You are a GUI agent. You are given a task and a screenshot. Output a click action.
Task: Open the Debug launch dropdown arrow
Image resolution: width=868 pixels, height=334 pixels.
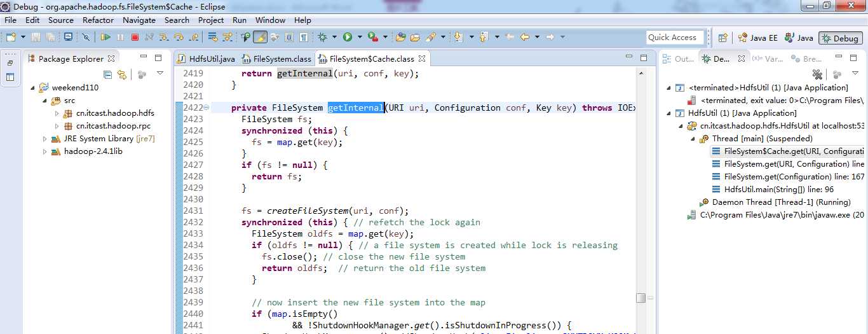tap(334, 38)
